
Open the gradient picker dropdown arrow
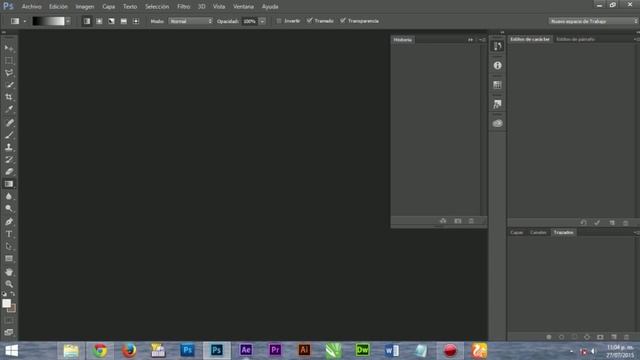pos(68,21)
